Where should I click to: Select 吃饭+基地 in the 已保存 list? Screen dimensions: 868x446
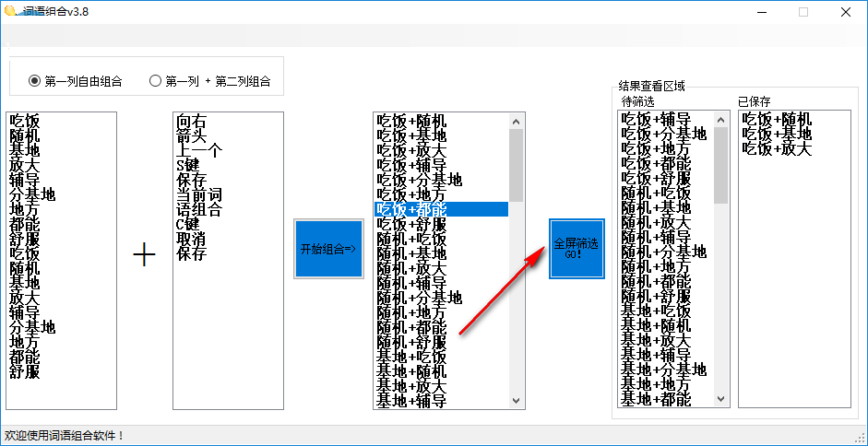(x=778, y=134)
